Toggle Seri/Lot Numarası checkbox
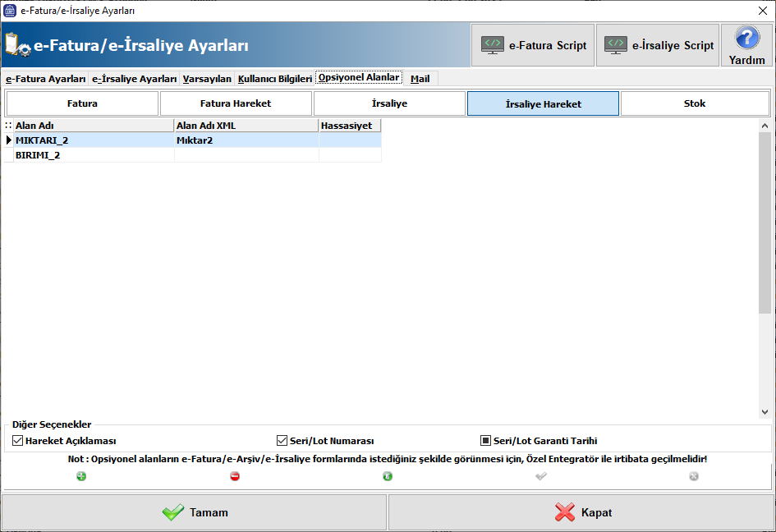Image resolution: width=776 pixels, height=532 pixels. 282,441
